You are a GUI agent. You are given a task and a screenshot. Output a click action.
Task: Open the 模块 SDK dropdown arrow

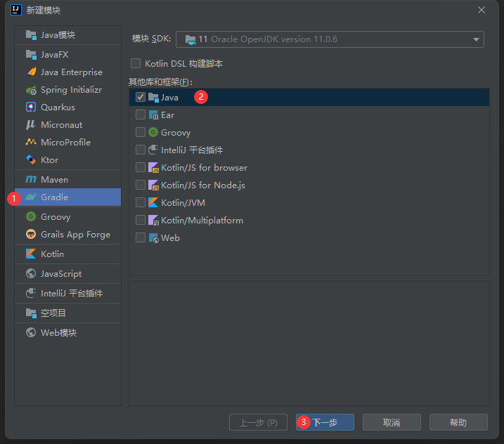pyautogui.click(x=476, y=39)
